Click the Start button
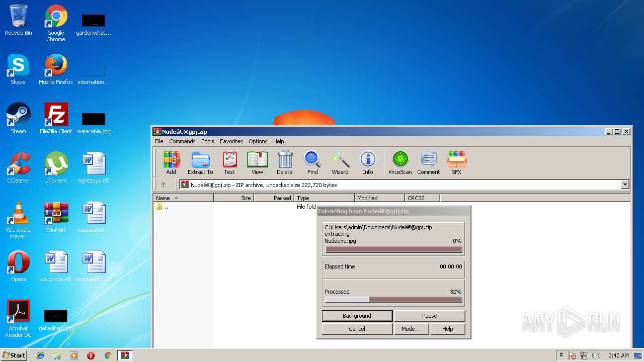Image resolution: width=644 pixels, height=362 pixels. click(x=14, y=355)
